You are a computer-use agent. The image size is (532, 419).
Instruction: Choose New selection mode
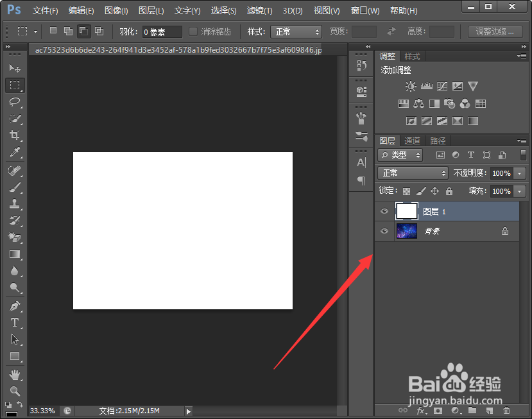(x=53, y=31)
